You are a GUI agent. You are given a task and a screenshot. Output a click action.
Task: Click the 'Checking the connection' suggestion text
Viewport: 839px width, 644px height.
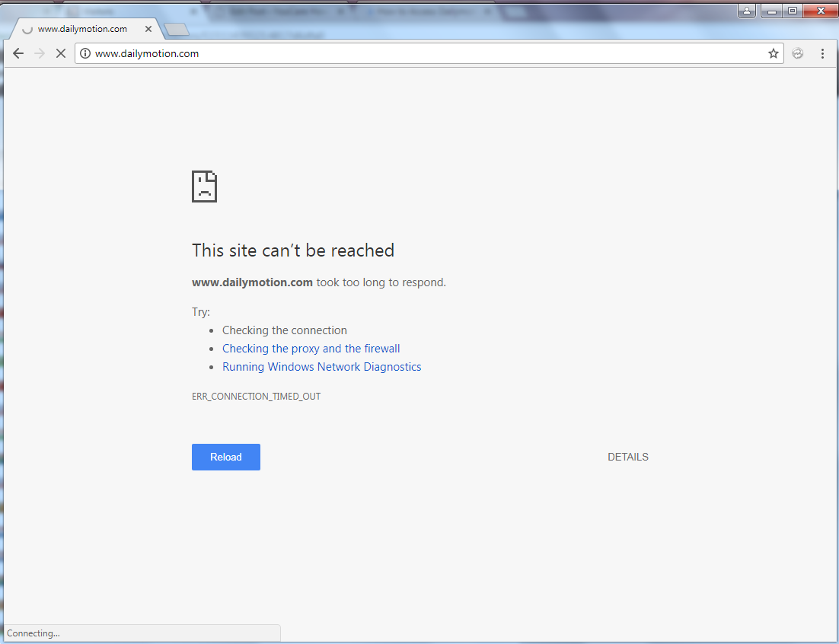[x=285, y=330]
